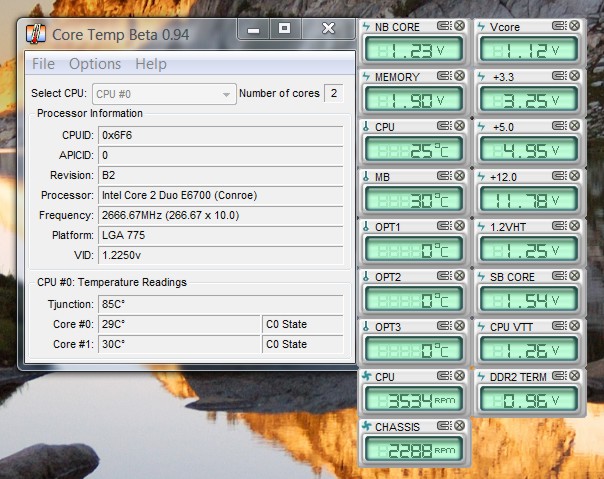The width and height of the screenshot is (604, 479).
Task: Open settings icon on 1.2VHT gadget
Action: coord(559,226)
